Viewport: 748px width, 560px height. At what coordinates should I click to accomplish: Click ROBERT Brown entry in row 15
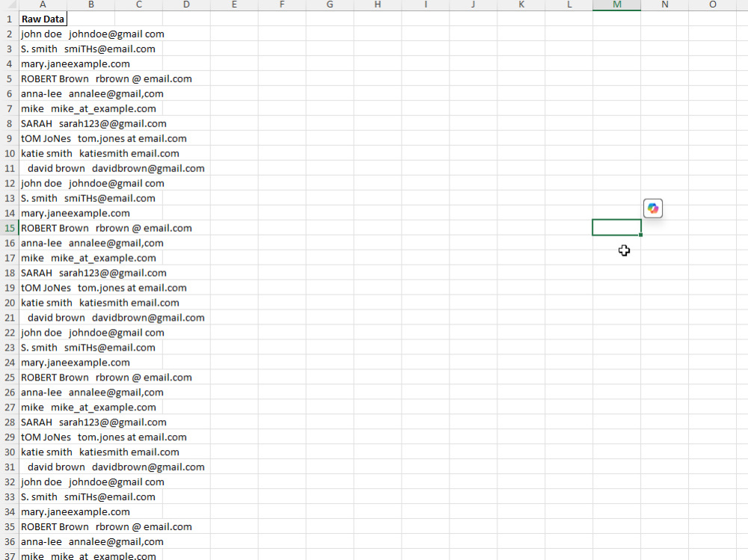tap(106, 229)
